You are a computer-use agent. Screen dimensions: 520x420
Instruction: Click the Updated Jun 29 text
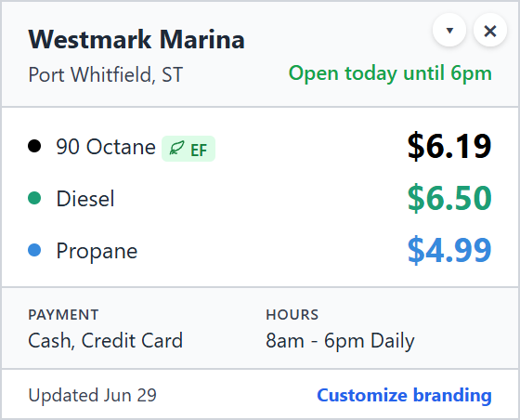coord(93,395)
